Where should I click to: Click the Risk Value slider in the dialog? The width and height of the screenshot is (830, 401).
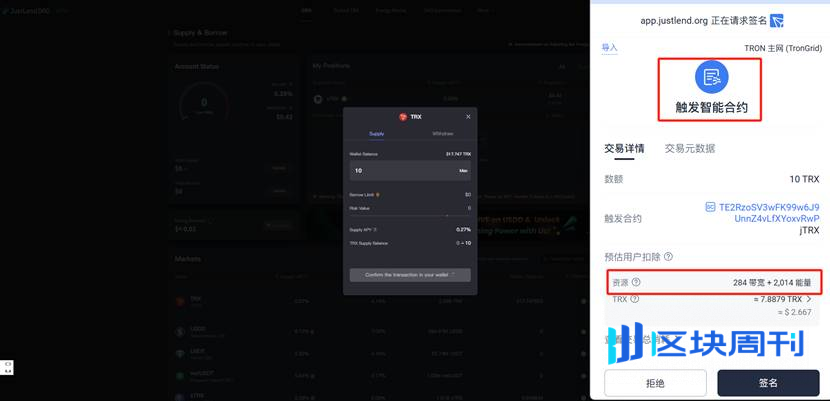pos(410,215)
